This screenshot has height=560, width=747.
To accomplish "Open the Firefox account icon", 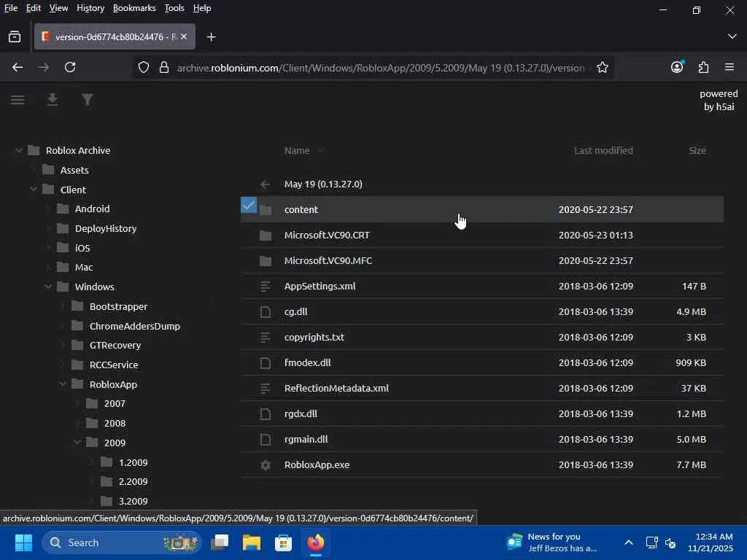I will pyautogui.click(x=677, y=67).
